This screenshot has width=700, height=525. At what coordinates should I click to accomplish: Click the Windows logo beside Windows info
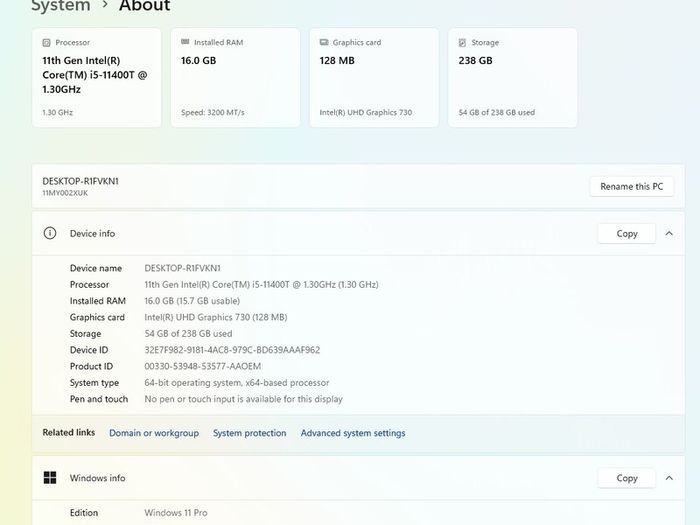coord(50,478)
